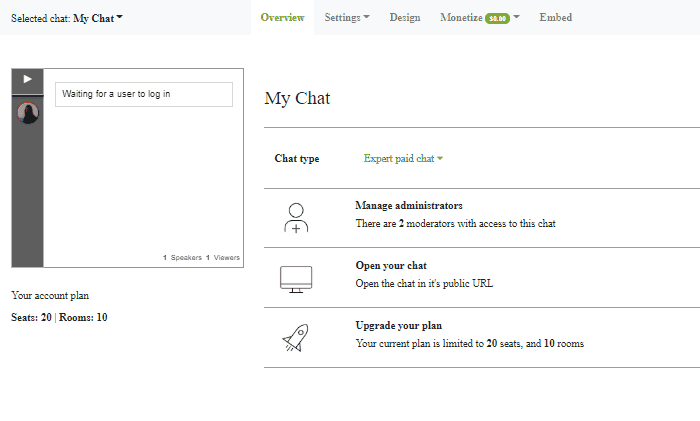This screenshot has height=421, width=700.
Task: Click the 'Open your chat' title link
Action: 391,265
